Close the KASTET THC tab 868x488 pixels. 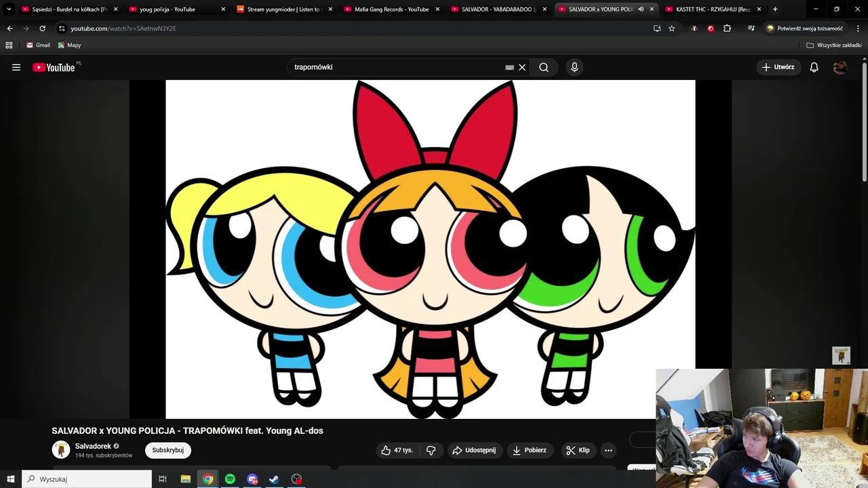pos(759,9)
